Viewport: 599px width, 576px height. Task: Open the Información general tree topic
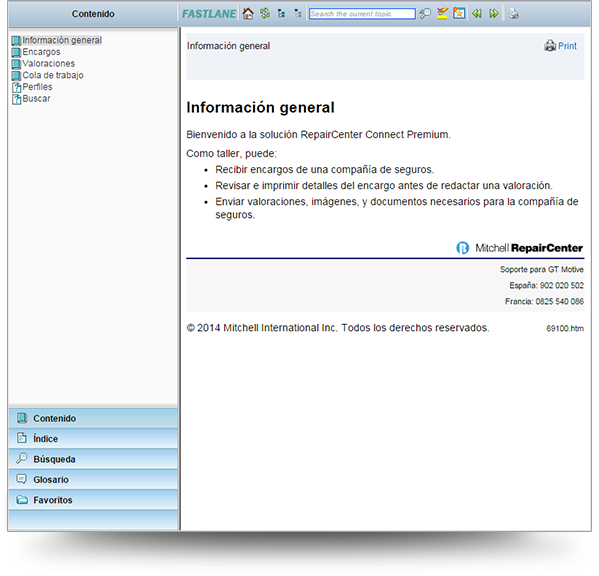(62, 40)
